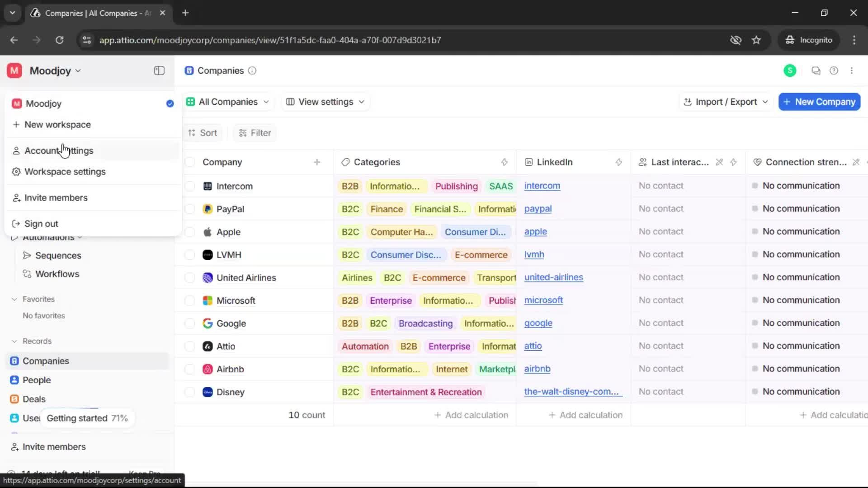Open the Moodjoy workspace switcher dropdown

coord(55,70)
